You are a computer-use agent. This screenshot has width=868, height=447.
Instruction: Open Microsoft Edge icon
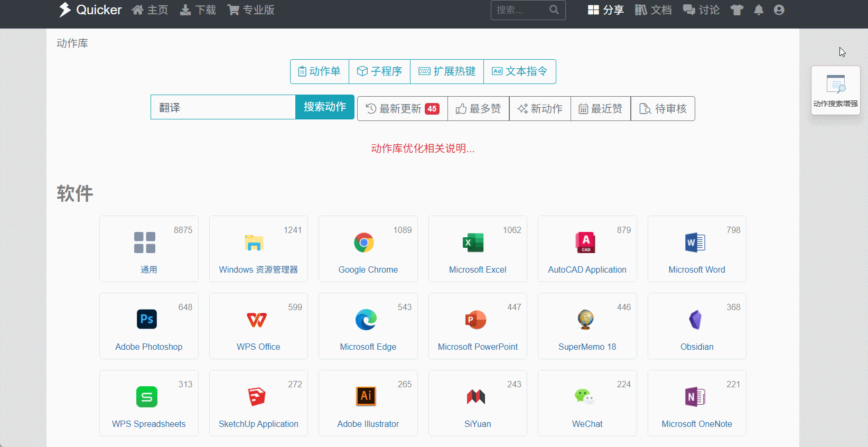coord(366,320)
